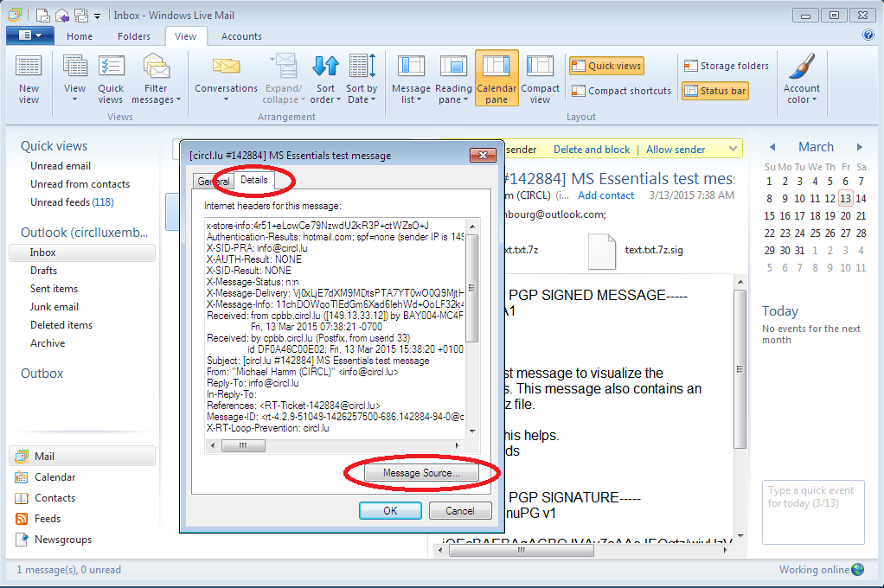884x588 pixels.
Task: Click the Delete and block link
Action: 592,150
